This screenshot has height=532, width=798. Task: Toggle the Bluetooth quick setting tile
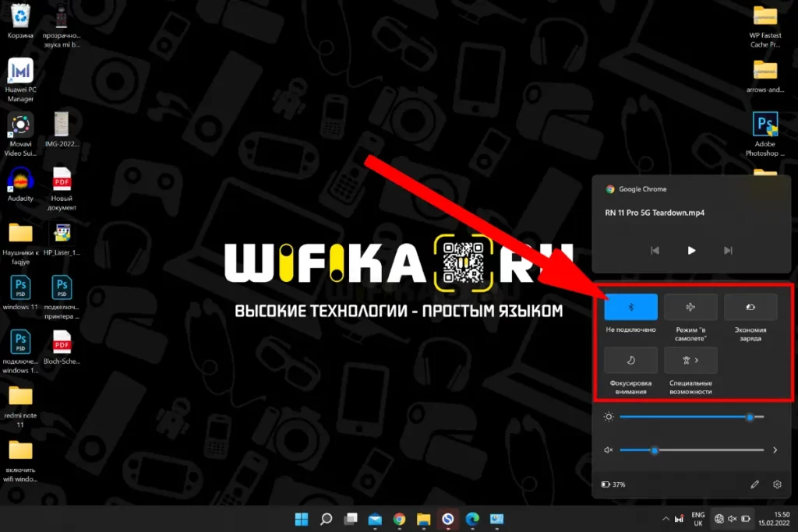point(631,307)
